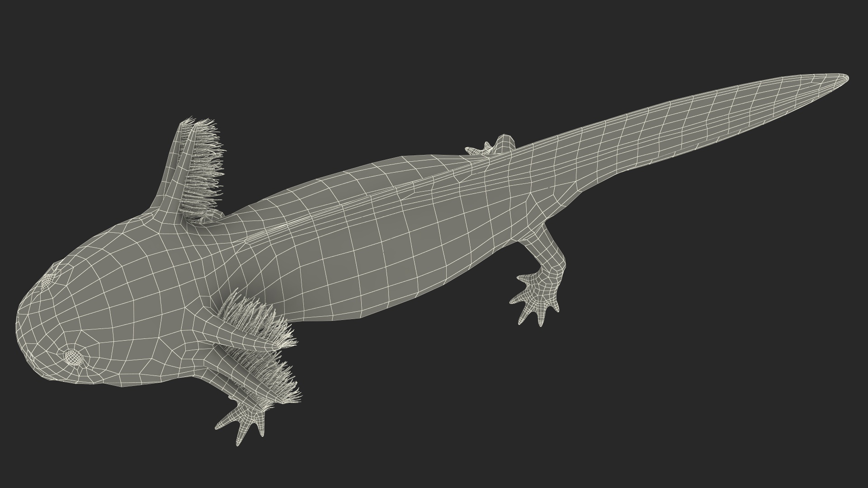The height and width of the screenshot is (488, 868).
Task: Select the front foot with spread toes
Action: tap(244, 418)
